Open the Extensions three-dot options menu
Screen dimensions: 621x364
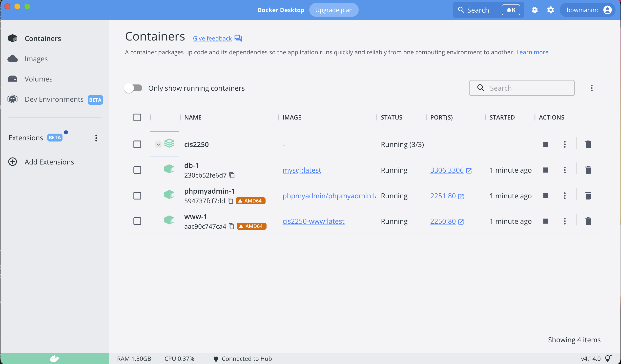(96, 138)
